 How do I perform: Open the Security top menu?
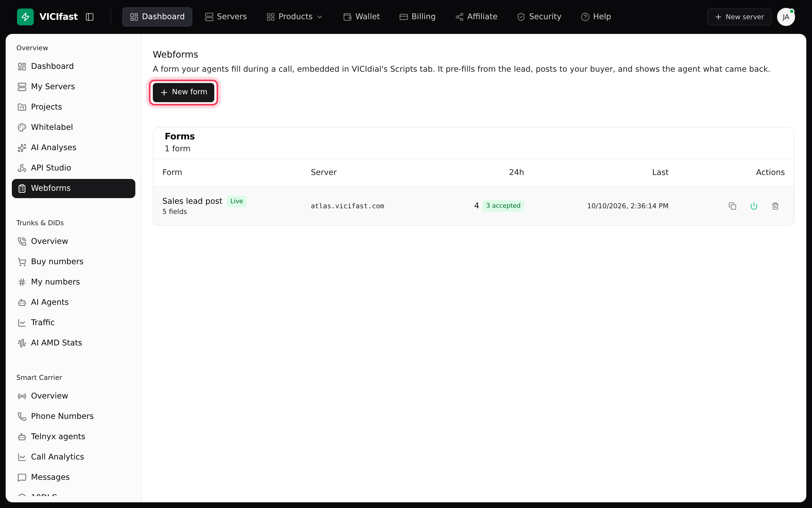539,17
